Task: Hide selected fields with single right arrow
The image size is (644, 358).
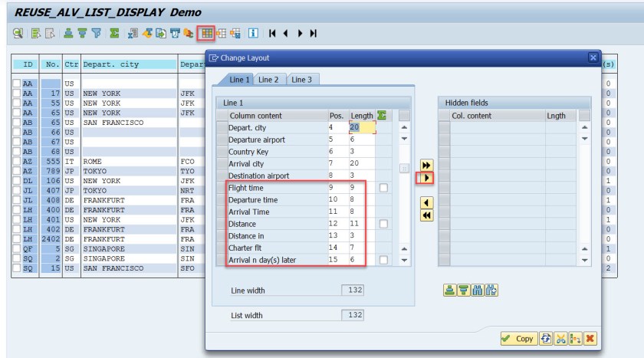Action: [x=426, y=178]
